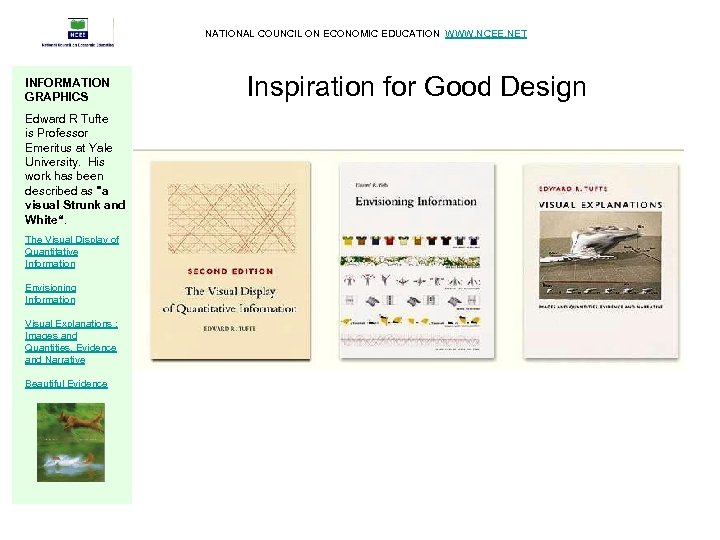Open The Visual Display of Quantitative Information link
Image resolution: width=720 pixels, height=540 pixels.
[72, 252]
